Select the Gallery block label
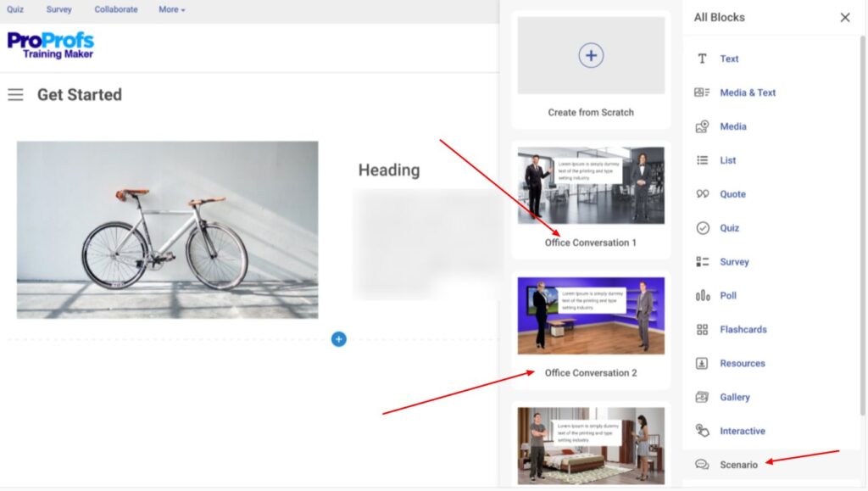Image resolution: width=868 pixels, height=491 pixels. [x=735, y=397]
